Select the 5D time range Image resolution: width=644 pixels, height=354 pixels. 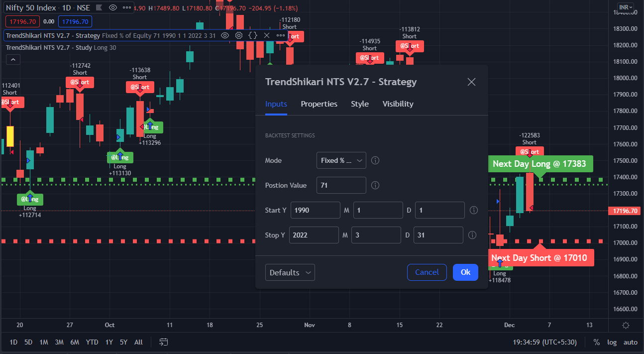(28, 342)
